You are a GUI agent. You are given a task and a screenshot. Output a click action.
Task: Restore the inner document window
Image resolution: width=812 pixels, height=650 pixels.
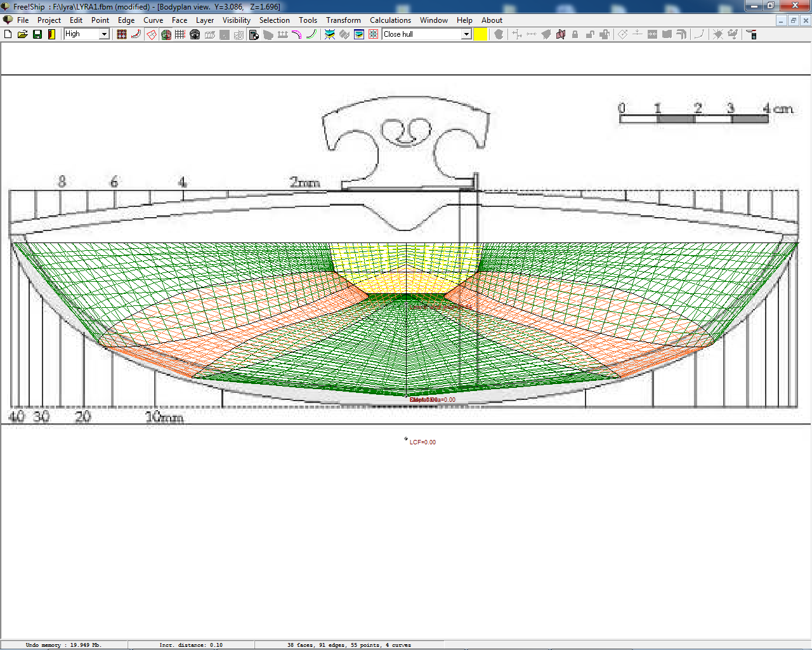[793, 20]
